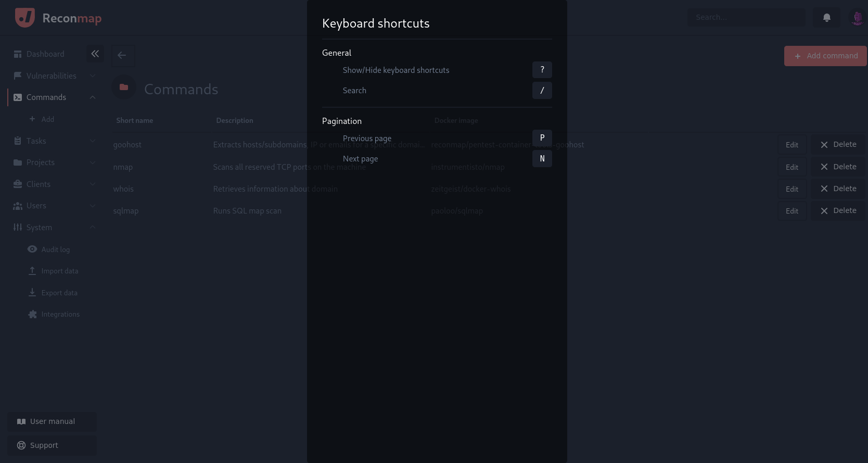Open Import data page
This screenshot has width=868, height=463.
tap(60, 271)
